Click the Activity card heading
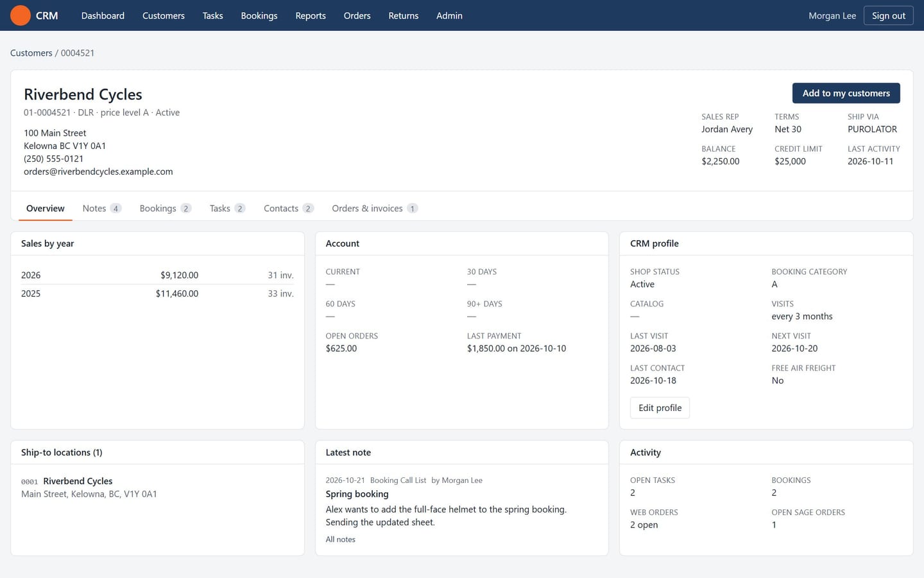924x578 pixels. click(646, 452)
